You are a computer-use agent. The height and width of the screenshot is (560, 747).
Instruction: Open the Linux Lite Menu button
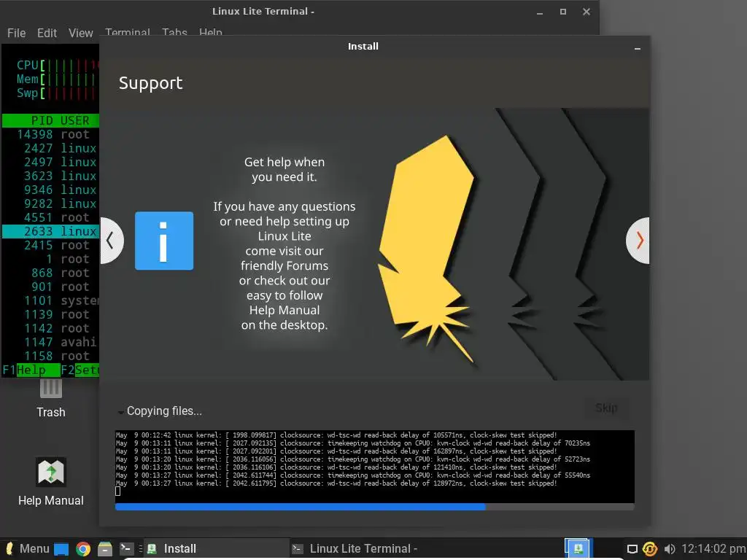26,548
